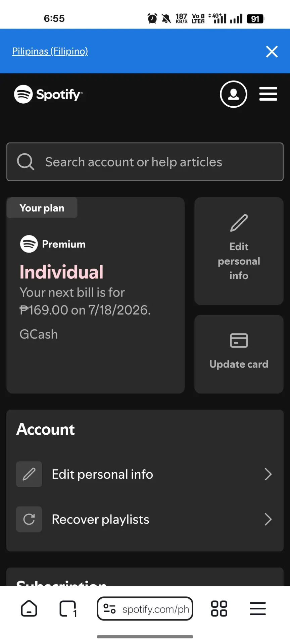Open the browser tabs switcher
Image resolution: width=290 pixels, height=644 pixels.
68,609
